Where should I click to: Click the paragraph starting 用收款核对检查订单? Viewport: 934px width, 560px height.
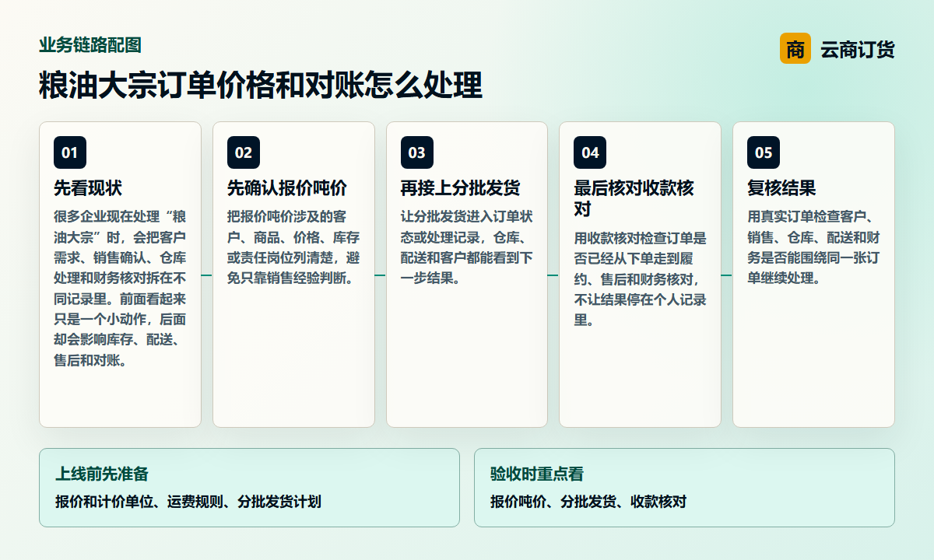[640, 278]
